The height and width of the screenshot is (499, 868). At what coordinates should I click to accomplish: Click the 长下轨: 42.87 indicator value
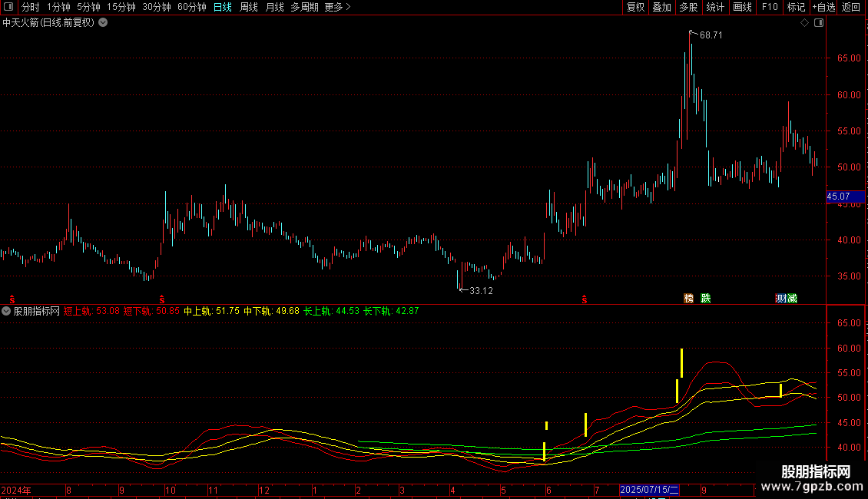click(391, 311)
